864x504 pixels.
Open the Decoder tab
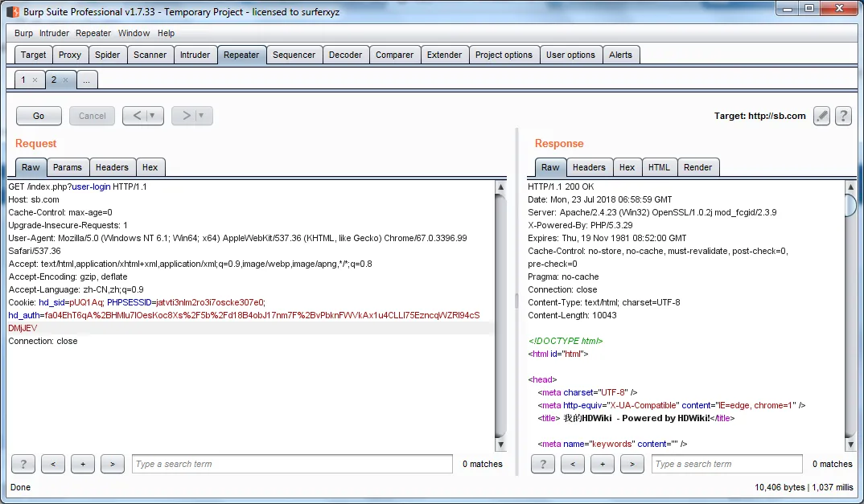(x=345, y=55)
